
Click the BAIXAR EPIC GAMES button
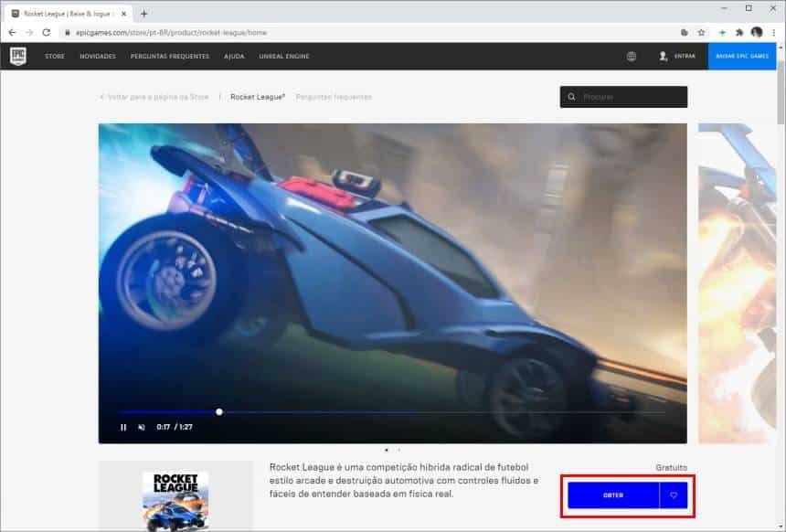pos(742,56)
